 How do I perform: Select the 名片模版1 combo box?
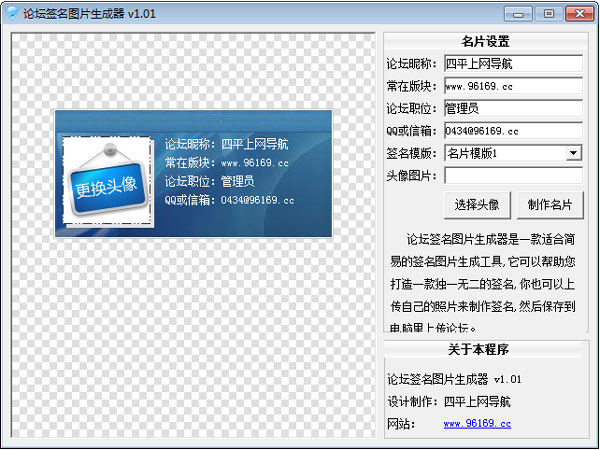click(513, 153)
